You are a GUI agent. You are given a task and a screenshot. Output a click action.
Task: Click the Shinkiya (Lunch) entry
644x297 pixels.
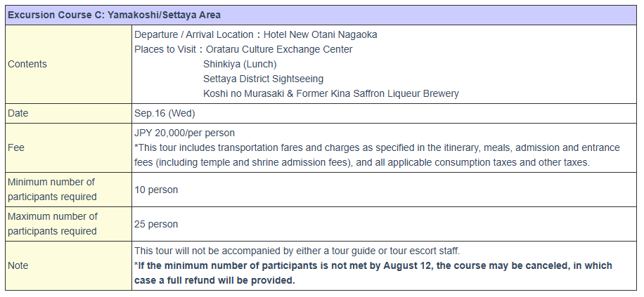pos(240,64)
